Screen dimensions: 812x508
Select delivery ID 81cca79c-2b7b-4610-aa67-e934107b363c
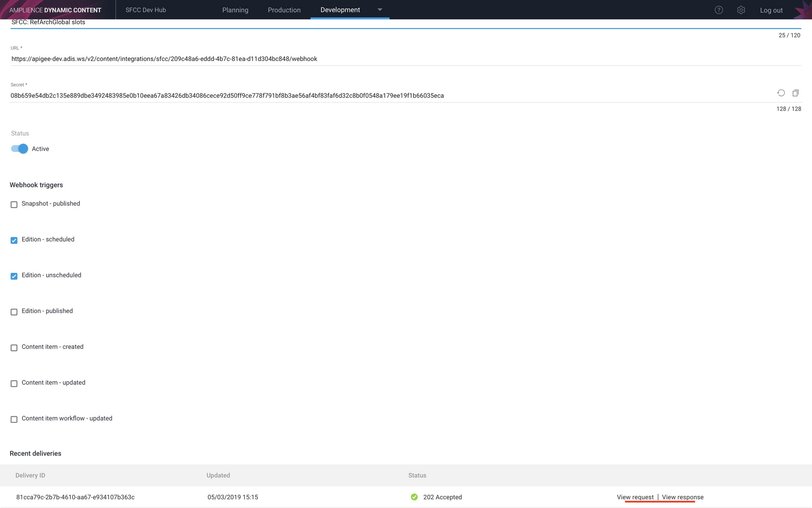(x=76, y=497)
